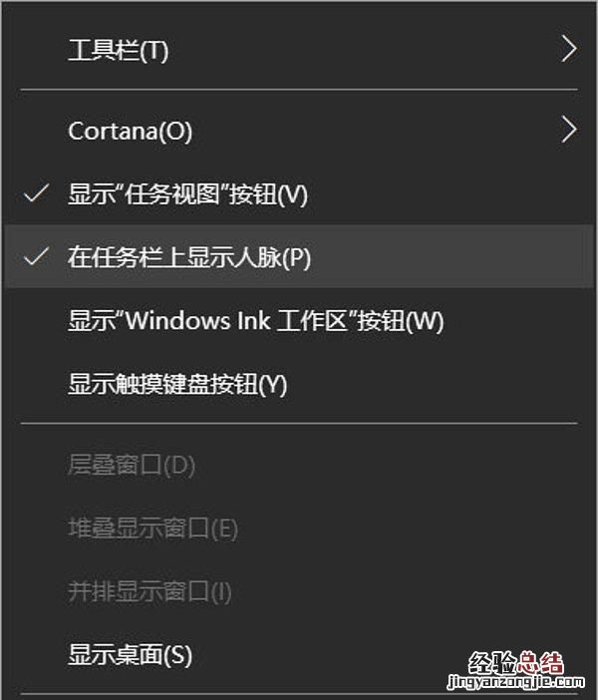Expand the chevron next to Cortana(O)

[x=569, y=130]
